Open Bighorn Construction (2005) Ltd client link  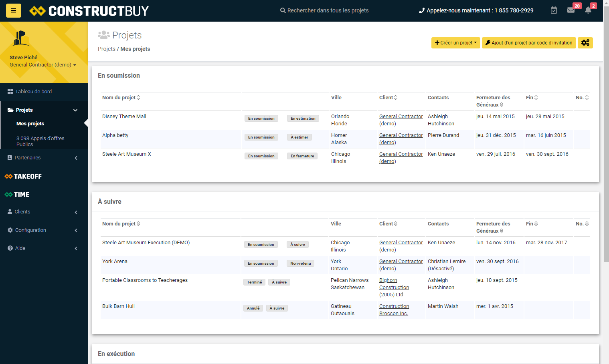pyautogui.click(x=394, y=288)
